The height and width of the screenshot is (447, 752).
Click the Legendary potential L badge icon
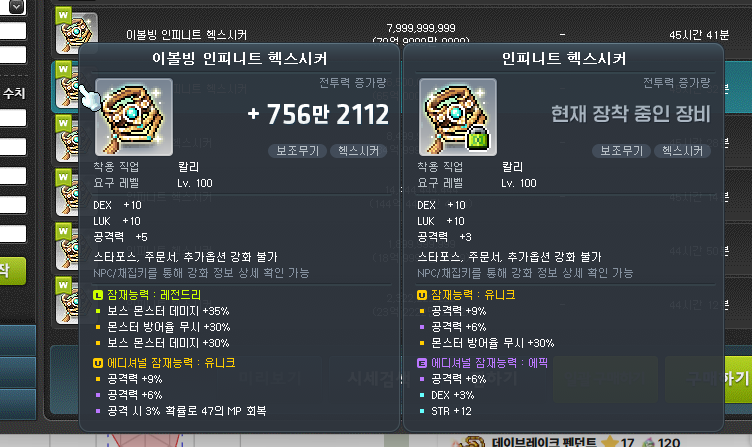(98, 294)
